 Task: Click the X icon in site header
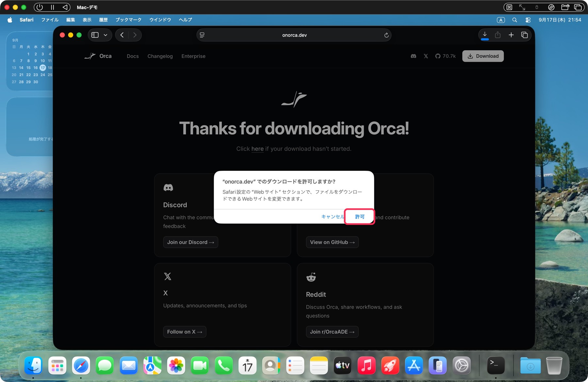point(426,56)
